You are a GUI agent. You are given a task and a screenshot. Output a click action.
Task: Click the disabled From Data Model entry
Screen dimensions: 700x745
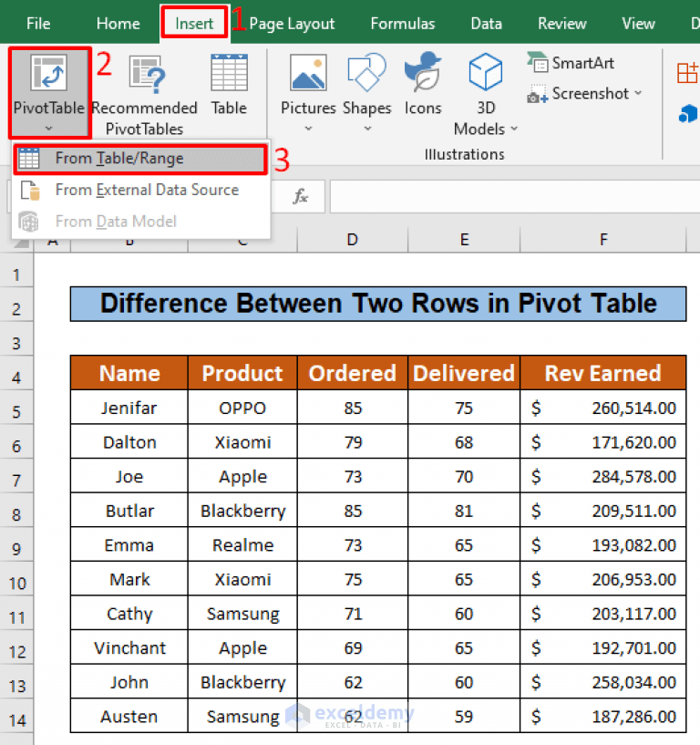[140, 222]
